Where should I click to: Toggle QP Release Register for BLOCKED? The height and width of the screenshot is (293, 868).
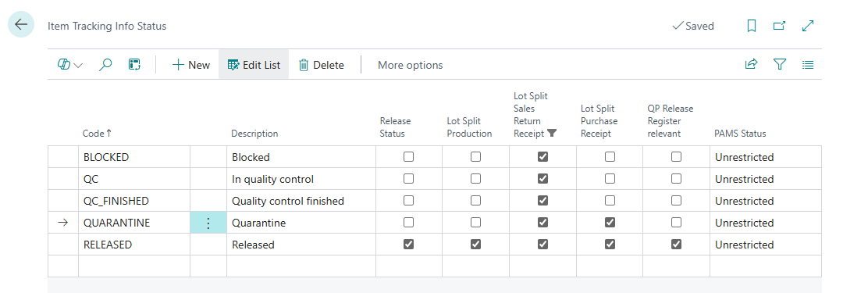(677, 157)
